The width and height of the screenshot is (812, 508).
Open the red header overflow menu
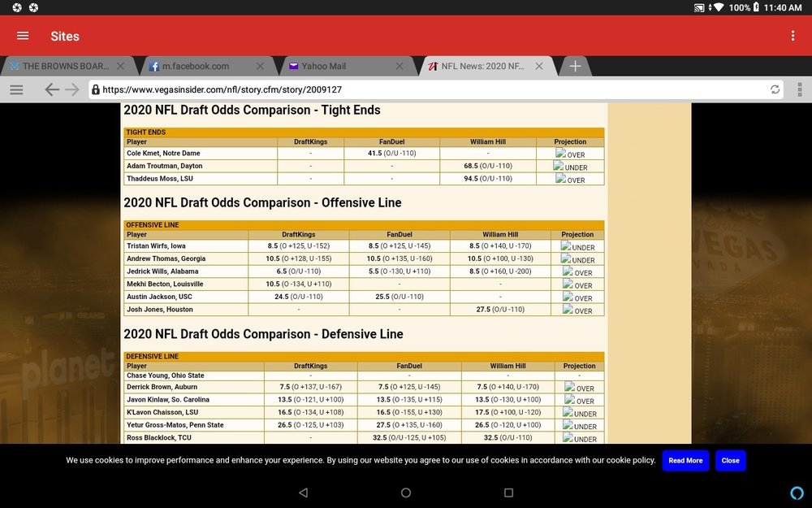793,36
